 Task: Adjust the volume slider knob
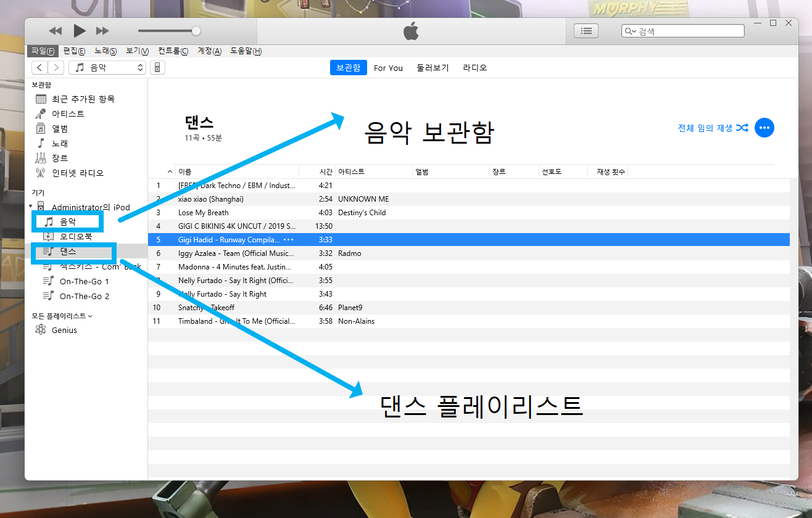(196, 31)
